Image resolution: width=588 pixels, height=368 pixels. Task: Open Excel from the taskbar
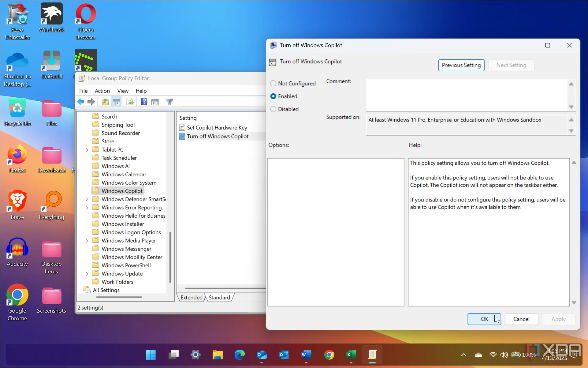coord(351,355)
